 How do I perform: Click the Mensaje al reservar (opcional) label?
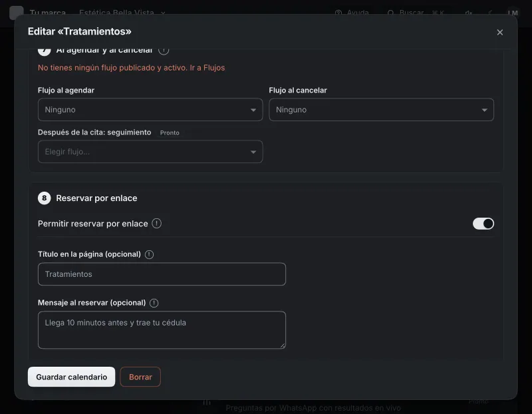(x=92, y=303)
